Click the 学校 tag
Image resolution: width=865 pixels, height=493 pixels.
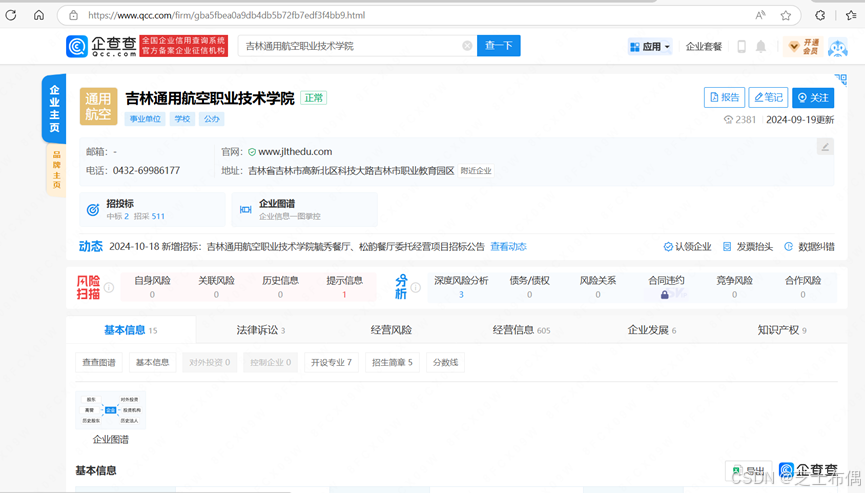click(x=182, y=119)
